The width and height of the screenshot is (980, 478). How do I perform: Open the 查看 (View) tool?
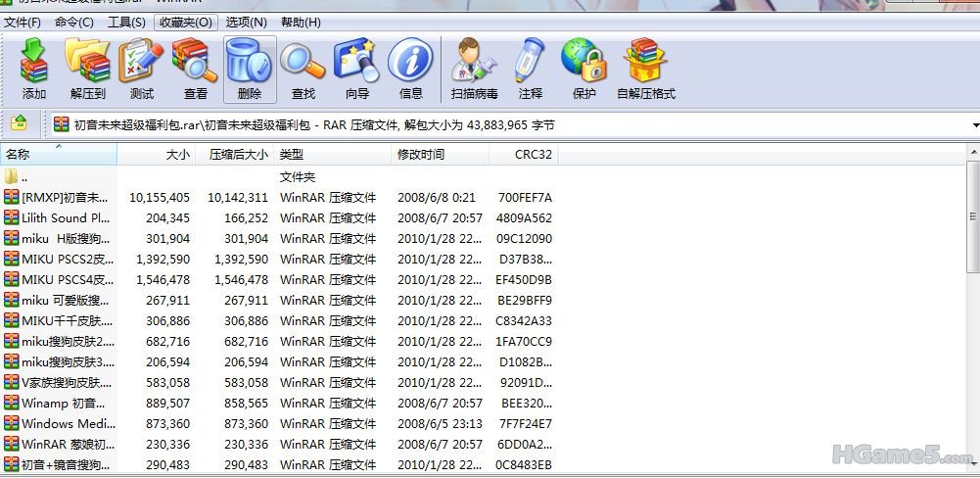[195, 69]
